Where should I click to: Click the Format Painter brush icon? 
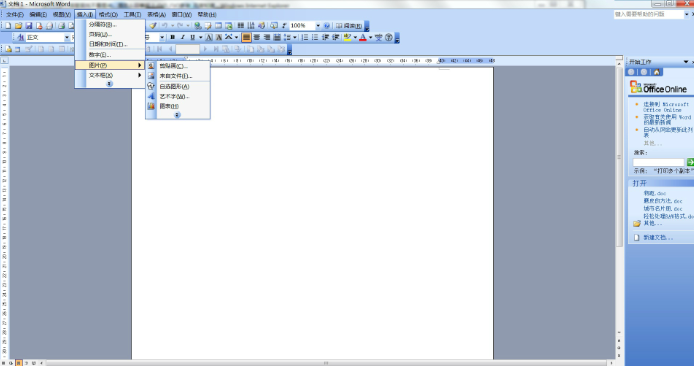pos(154,26)
